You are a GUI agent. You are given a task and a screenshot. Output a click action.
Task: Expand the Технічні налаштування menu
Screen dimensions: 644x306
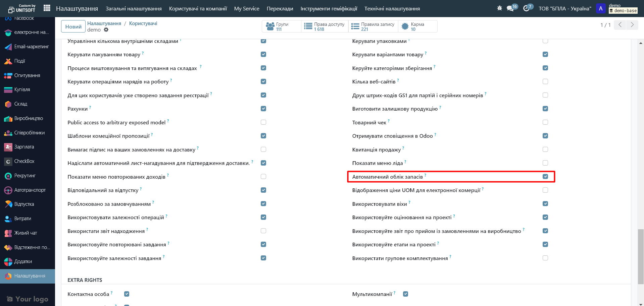[392, 8]
